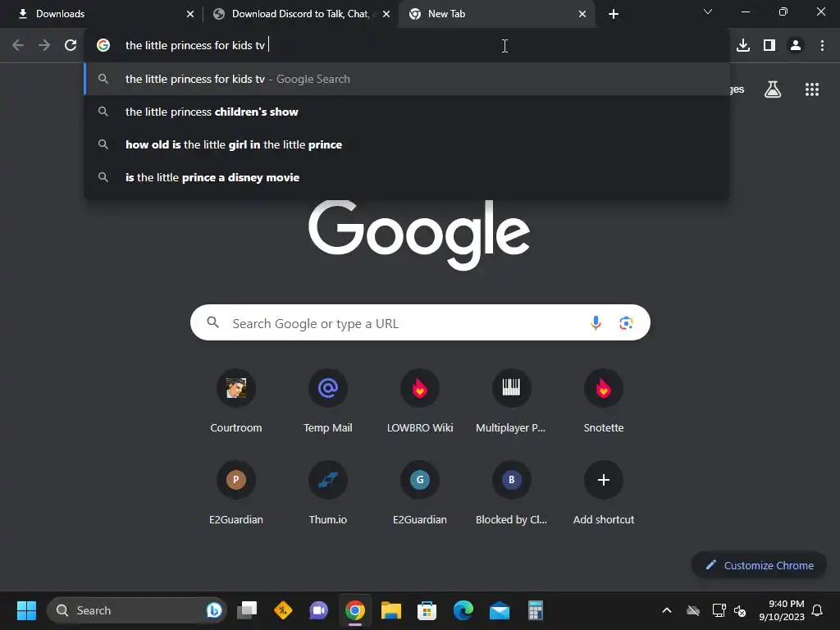Click Chrome icon on taskbar
This screenshot has width=840, height=630.
(x=354, y=610)
